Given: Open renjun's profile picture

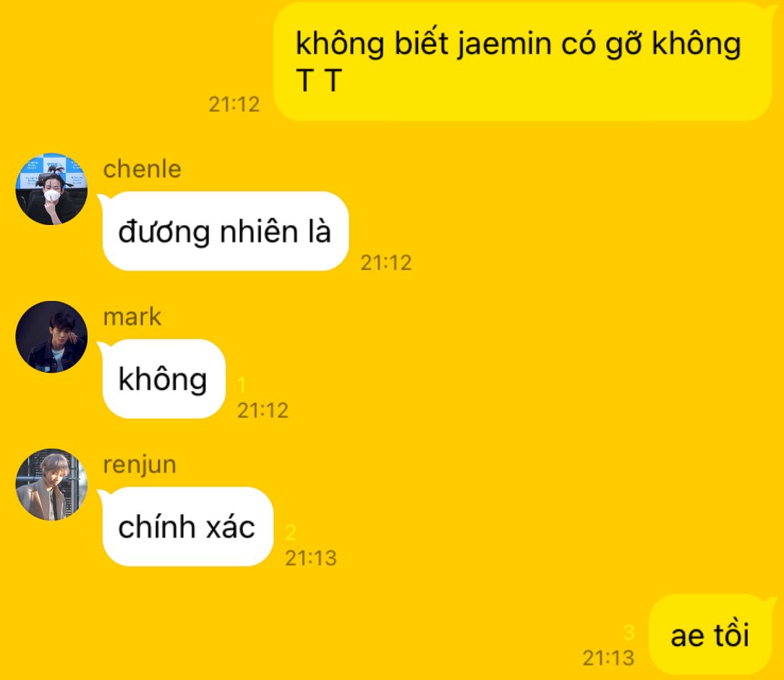Looking at the screenshot, I should point(51,484).
